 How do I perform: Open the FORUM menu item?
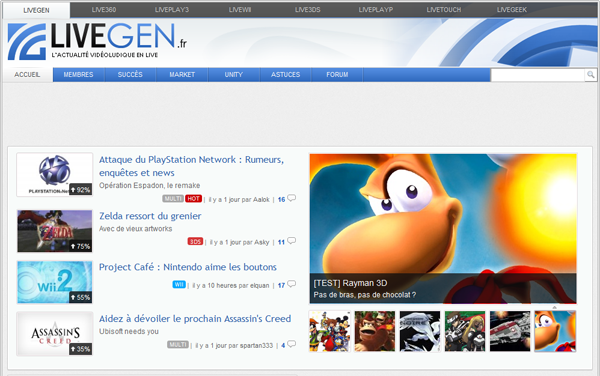tap(337, 75)
